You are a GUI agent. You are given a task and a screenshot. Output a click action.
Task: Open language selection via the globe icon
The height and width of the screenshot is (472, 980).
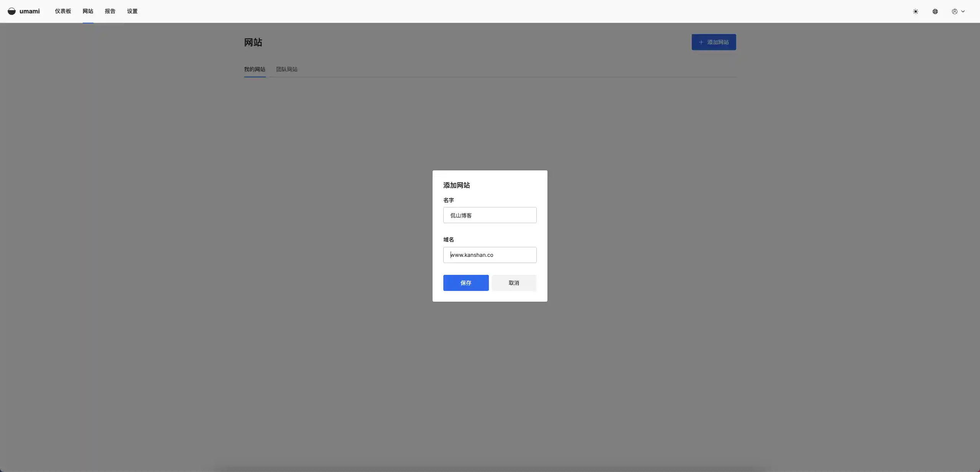click(935, 11)
